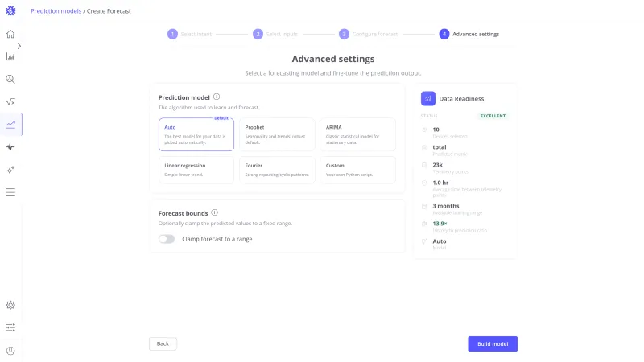Open the sparkle AI icon in sidebar
Image resolution: width=644 pixels, height=362 pixels.
[x=10, y=170]
